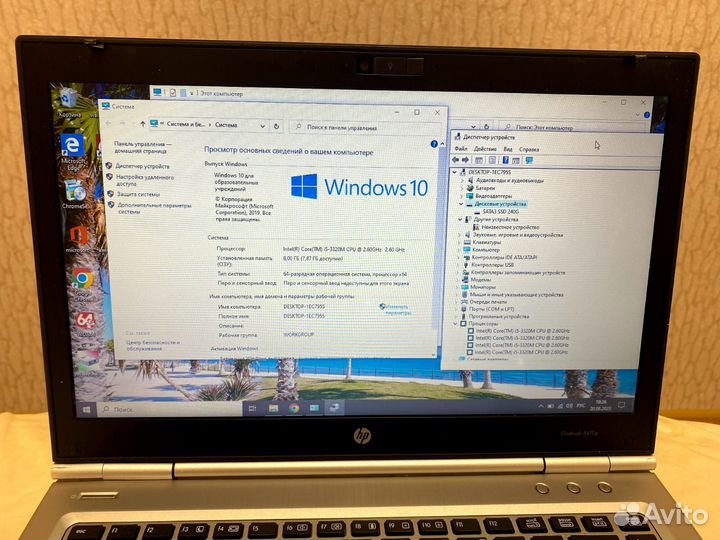Screen dimensions: 720x540
Task: Collapse the Дисковые устройства node
Action: pyautogui.click(x=461, y=204)
